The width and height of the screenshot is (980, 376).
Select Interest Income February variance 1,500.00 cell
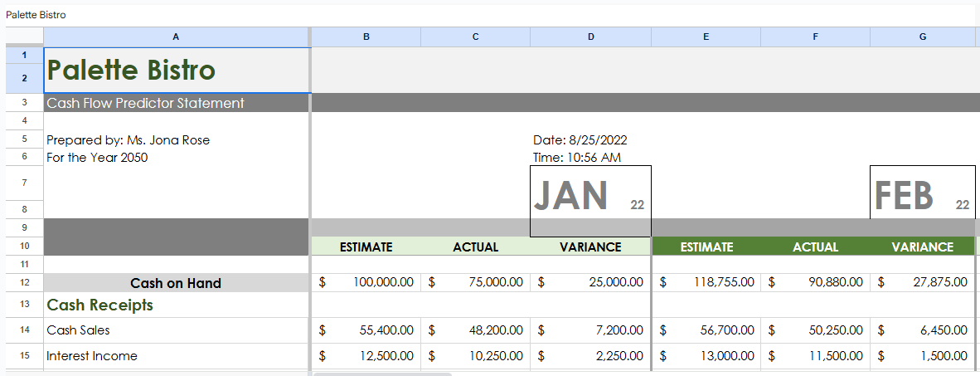(922, 356)
